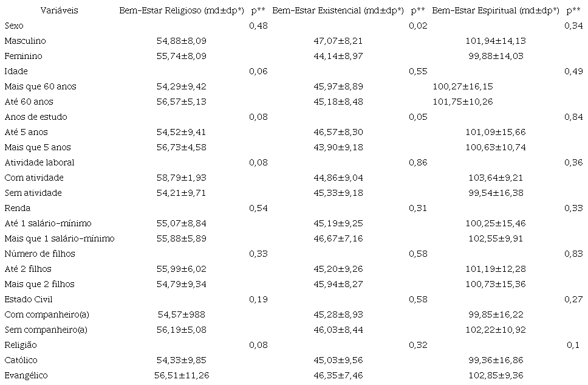Click the Bem-Estar Religioso column header
Screen dimensions: 588x385
click(x=183, y=10)
